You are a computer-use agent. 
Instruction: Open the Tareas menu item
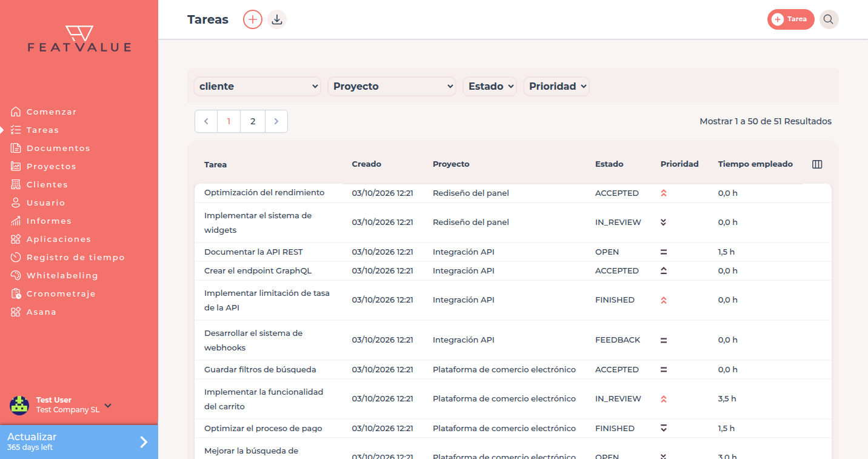pos(42,130)
